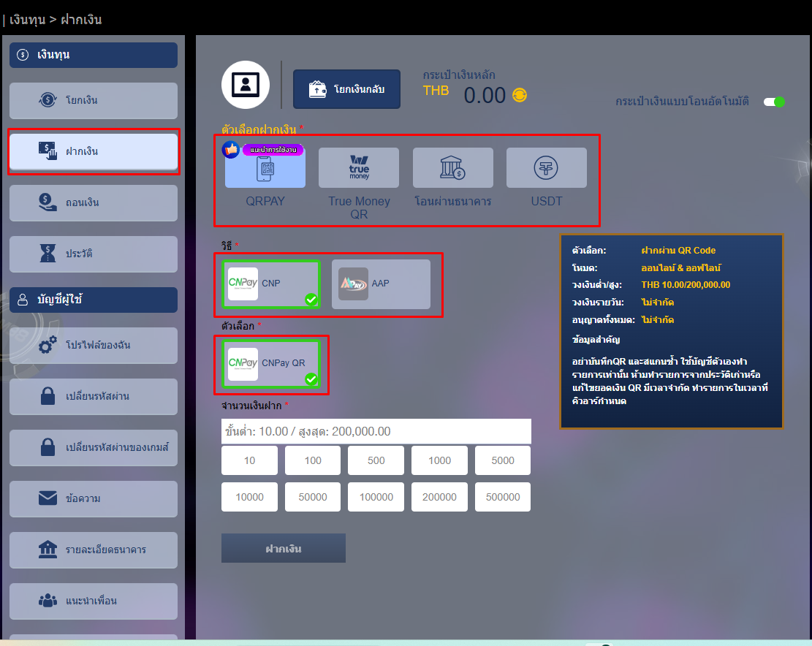Choose the bank transfer (โอนผ่านธนาคาร) icon

click(x=452, y=167)
